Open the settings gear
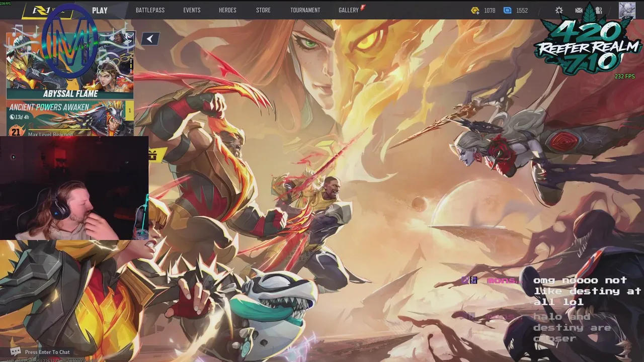 (559, 10)
